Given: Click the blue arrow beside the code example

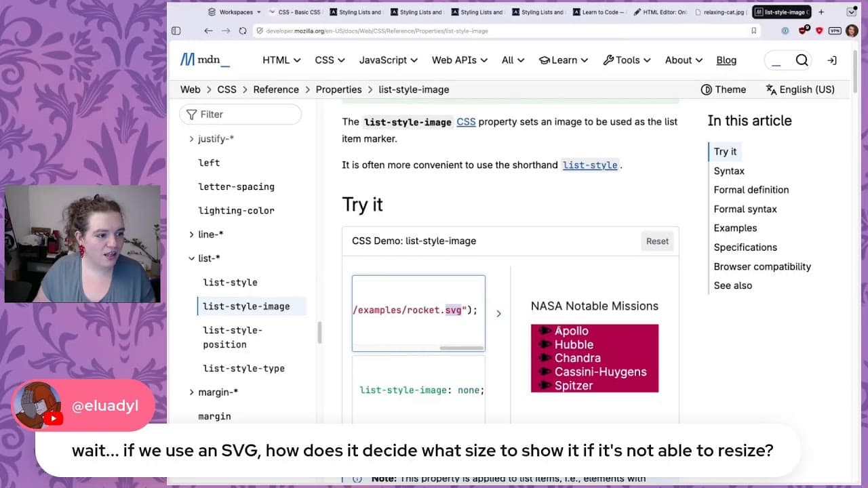Looking at the screenshot, I should [498, 313].
